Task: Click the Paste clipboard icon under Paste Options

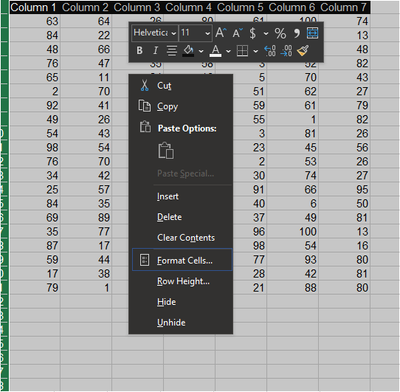Action: (166, 150)
